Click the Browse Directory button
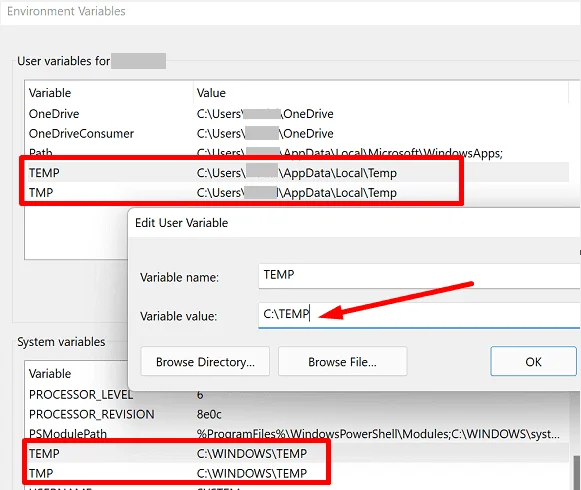Image resolution: width=581 pixels, height=490 pixels. point(205,361)
